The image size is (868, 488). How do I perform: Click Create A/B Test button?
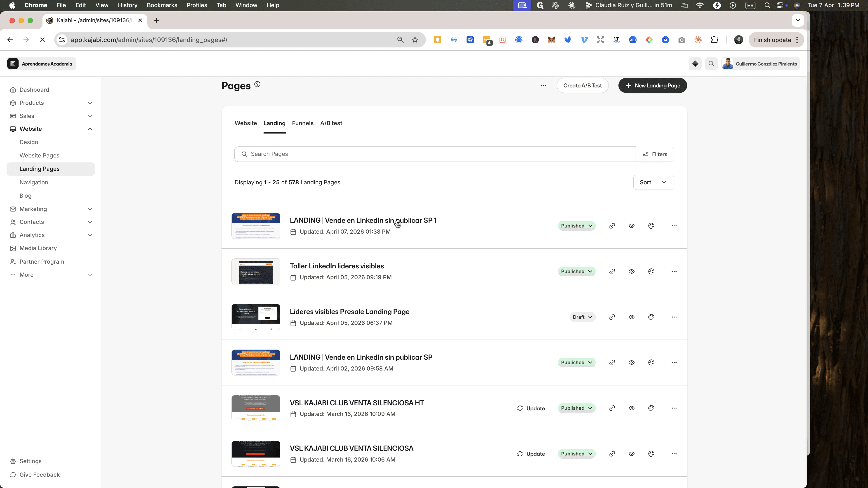click(582, 86)
